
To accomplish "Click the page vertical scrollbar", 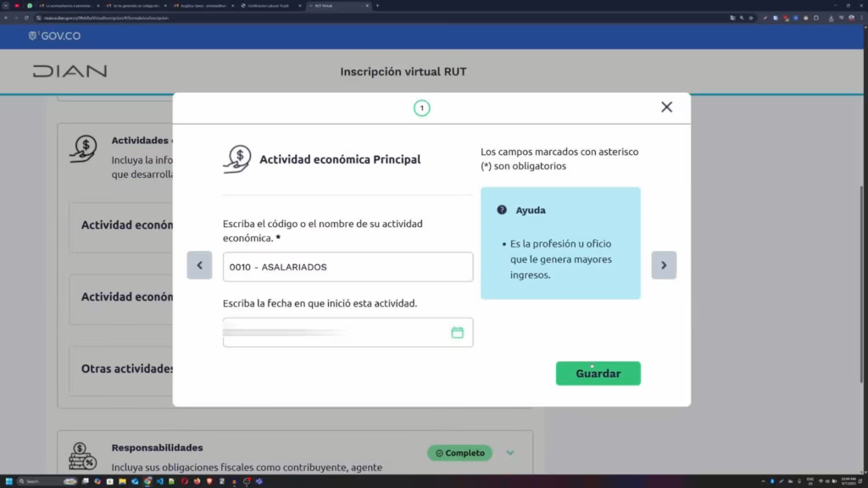I will 861,285.
